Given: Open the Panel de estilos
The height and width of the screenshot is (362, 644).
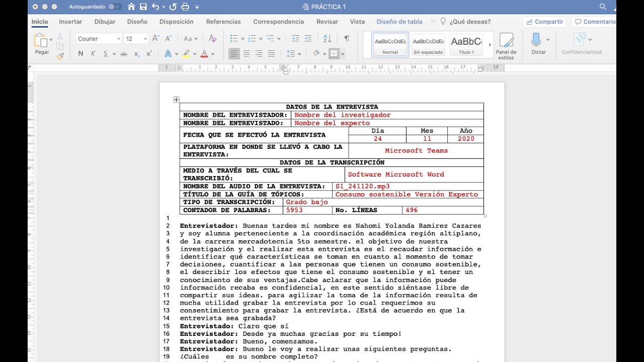Looking at the screenshot, I should coord(506,46).
